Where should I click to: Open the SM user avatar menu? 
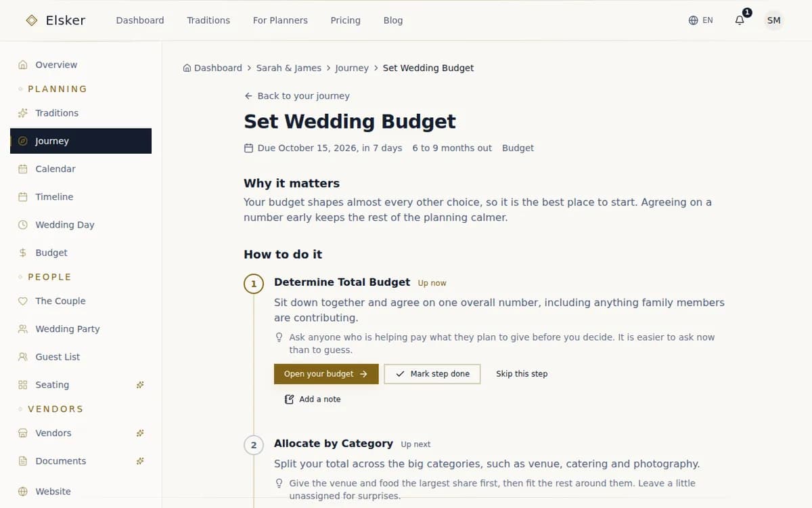(773, 20)
